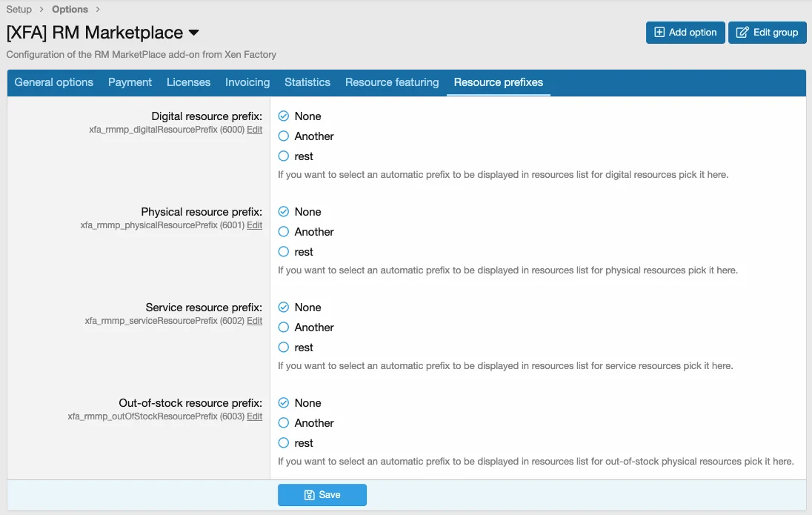The image size is (812, 515).
Task: Switch to the Statistics tab
Action: pos(307,82)
